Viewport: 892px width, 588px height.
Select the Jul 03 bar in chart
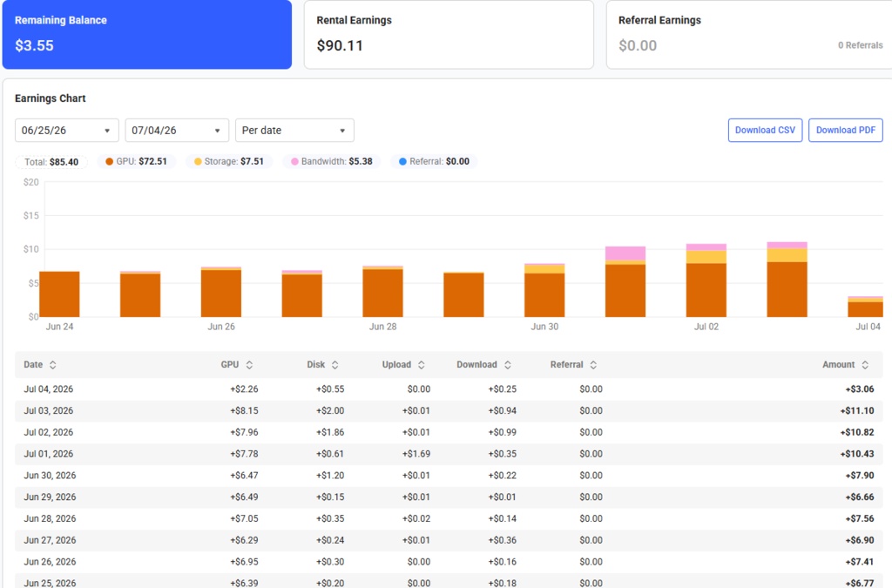point(787,280)
